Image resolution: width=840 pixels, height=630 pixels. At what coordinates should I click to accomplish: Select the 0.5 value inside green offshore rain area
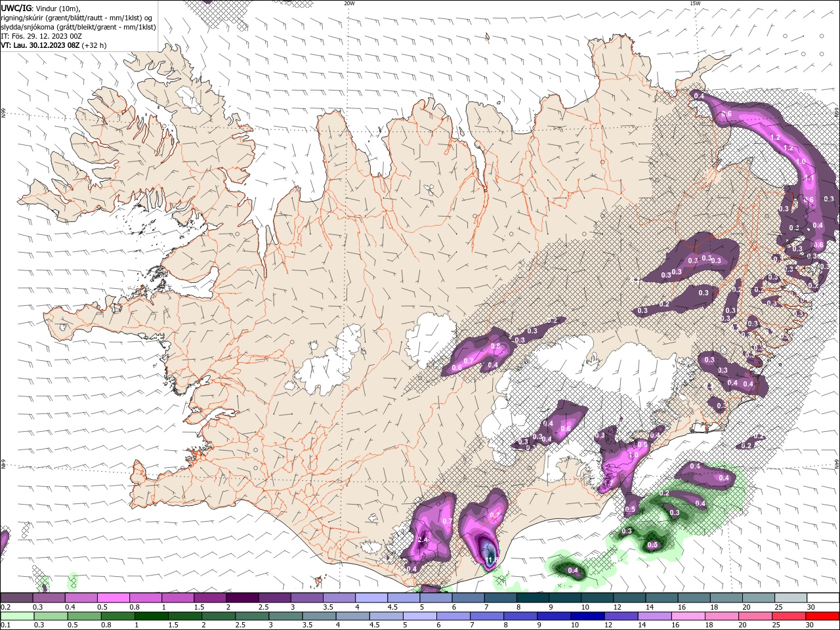[x=652, y=545]
